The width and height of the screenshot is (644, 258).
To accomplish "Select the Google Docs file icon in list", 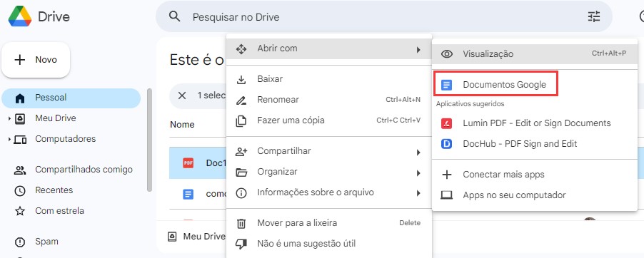I will point(188,194).
